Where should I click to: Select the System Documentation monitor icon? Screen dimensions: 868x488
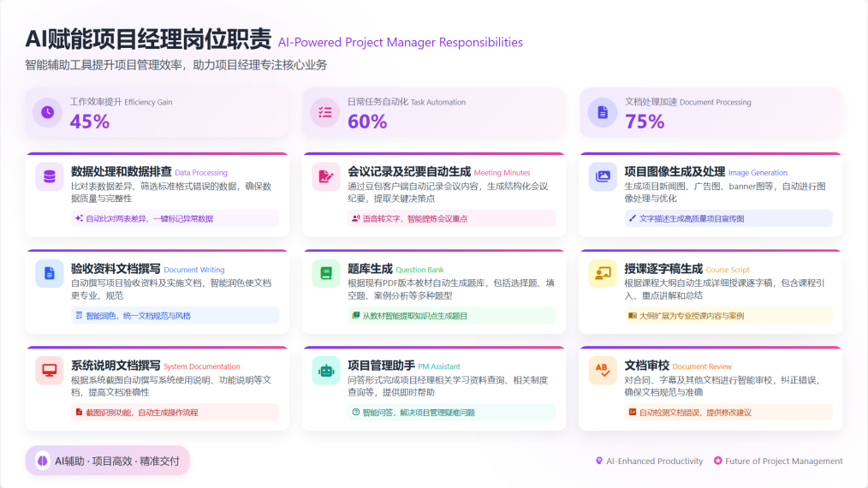(50, 370)
